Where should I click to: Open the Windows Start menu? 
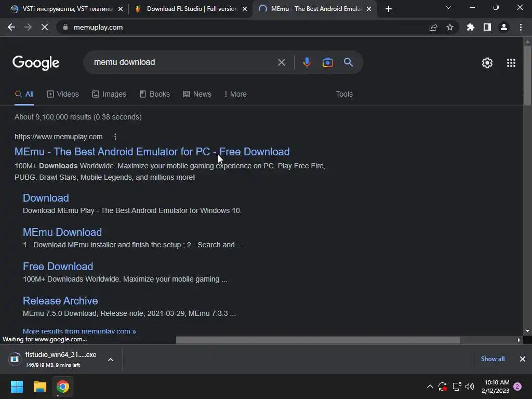pyautogui.click(x=17, y=387)
